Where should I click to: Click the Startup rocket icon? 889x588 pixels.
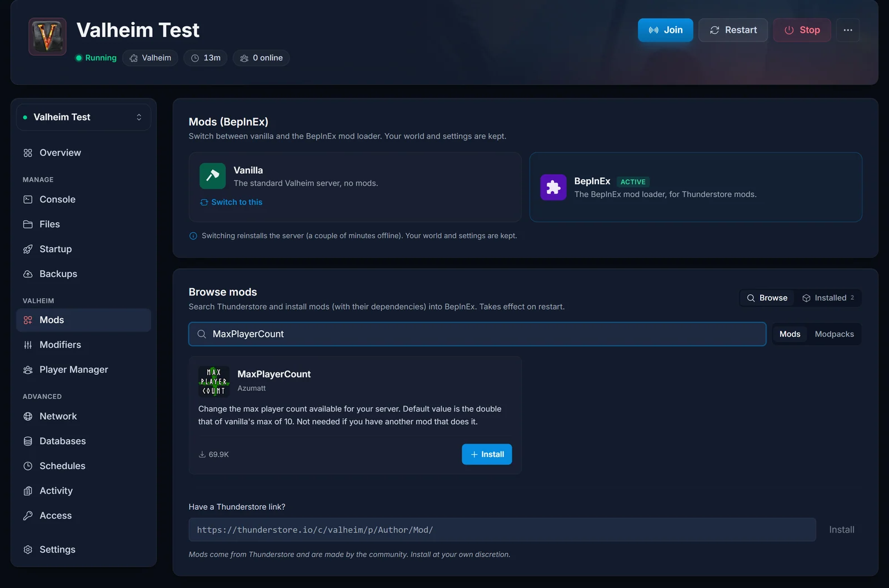pyautogui.click(x=28, y=249)
